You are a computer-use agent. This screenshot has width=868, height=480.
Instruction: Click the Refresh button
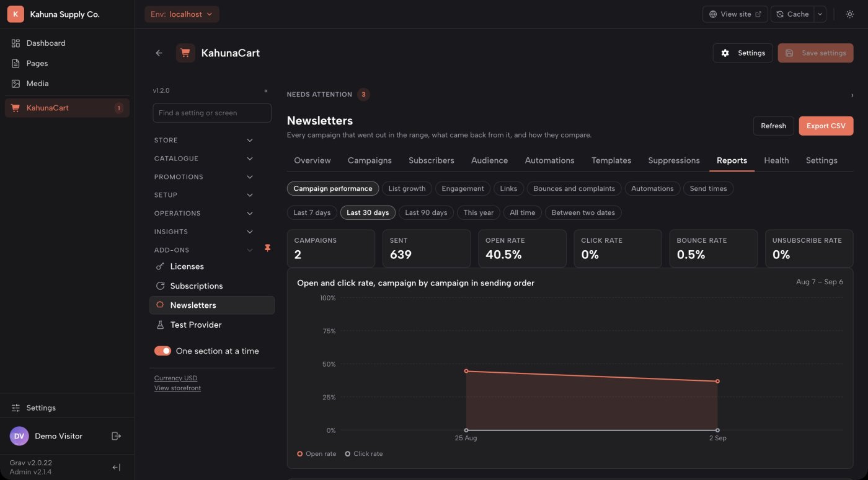tap(773, 126)
